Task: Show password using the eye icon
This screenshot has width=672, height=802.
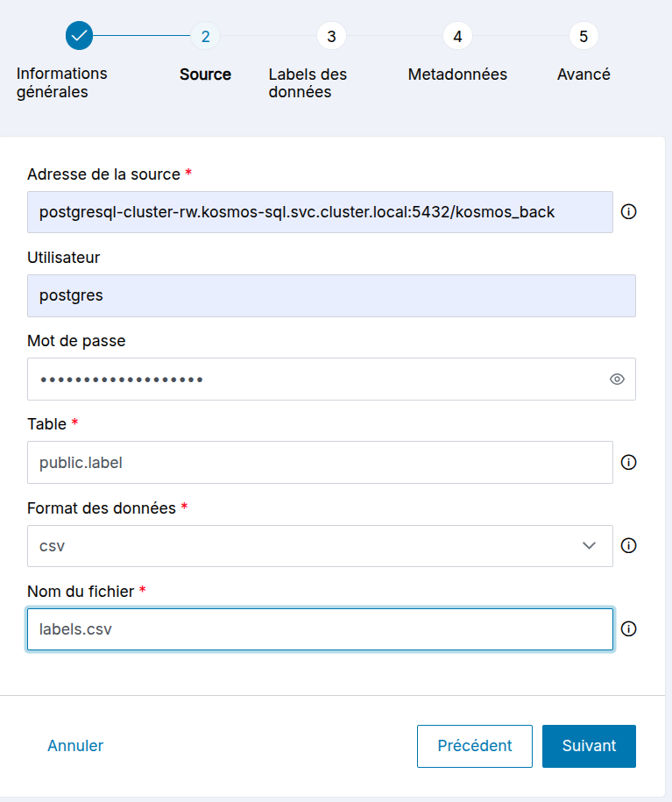Action: (x=617, y=379)
